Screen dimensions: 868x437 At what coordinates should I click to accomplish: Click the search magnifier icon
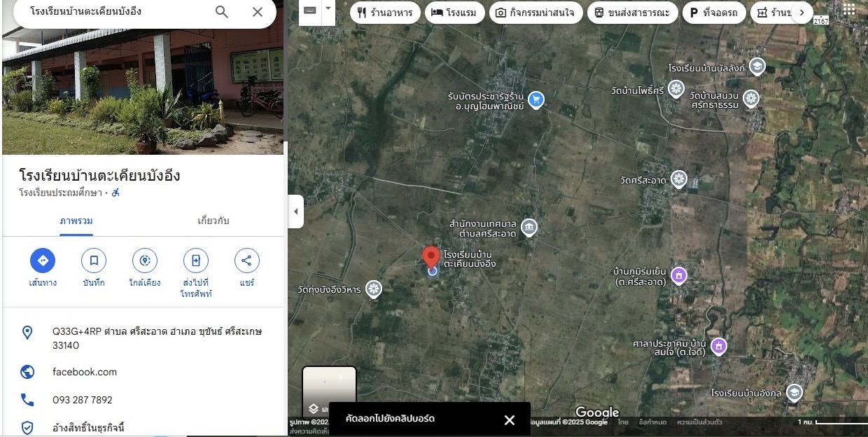(222, 12)
